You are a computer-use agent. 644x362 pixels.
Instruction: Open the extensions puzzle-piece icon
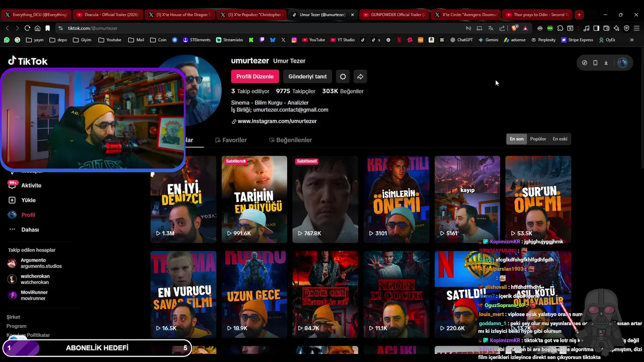coord(560,28)
